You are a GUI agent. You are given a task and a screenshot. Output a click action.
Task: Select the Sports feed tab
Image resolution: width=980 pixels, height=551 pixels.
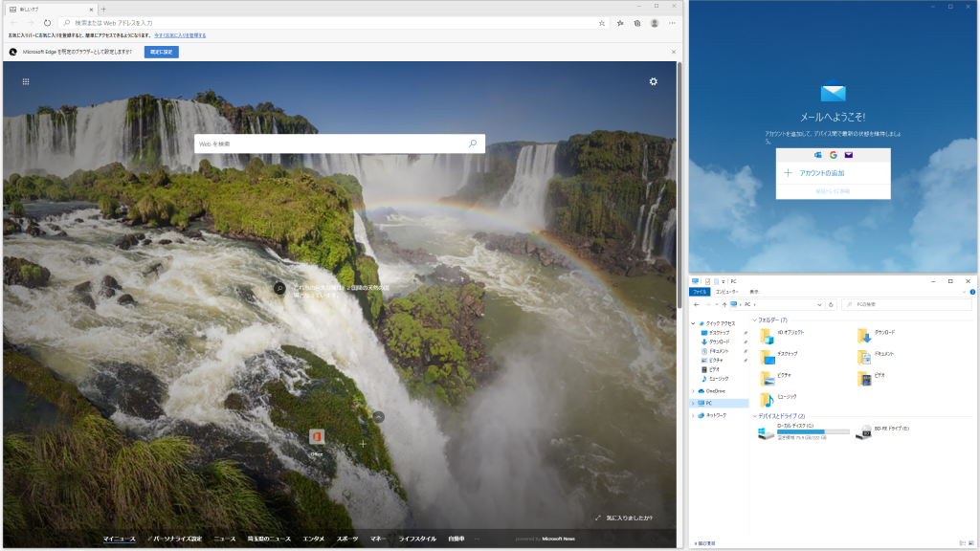[347, 539]
